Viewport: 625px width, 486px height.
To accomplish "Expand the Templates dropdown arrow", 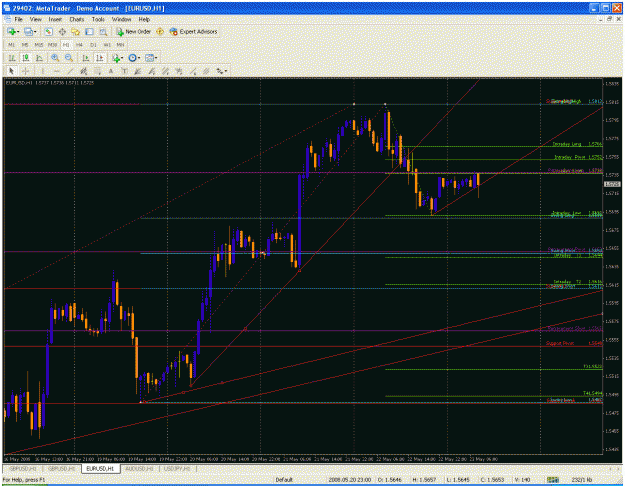I will [x=156, y=58].
